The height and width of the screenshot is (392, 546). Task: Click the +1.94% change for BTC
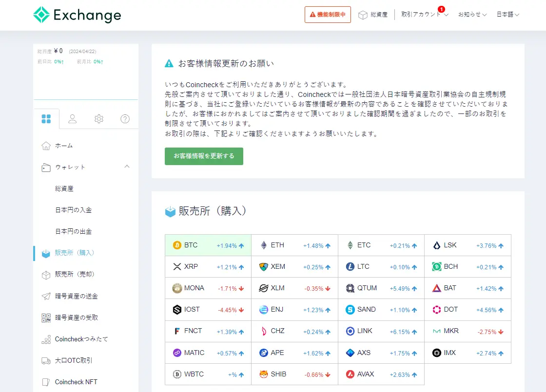tap(227, 245)
